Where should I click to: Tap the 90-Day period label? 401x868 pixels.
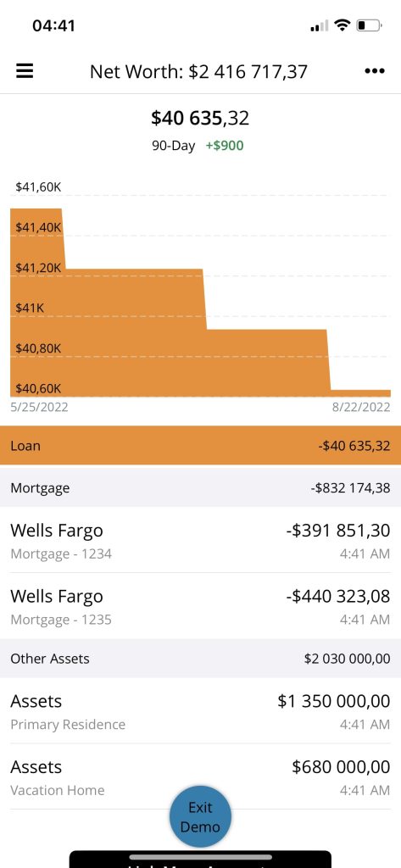173,146
